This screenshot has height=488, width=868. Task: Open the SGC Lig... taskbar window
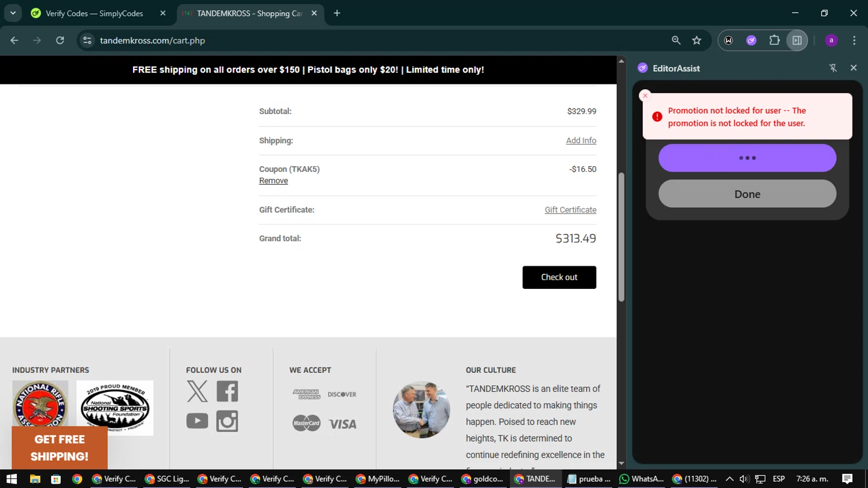pyautogui.click(x=167, y=479)
